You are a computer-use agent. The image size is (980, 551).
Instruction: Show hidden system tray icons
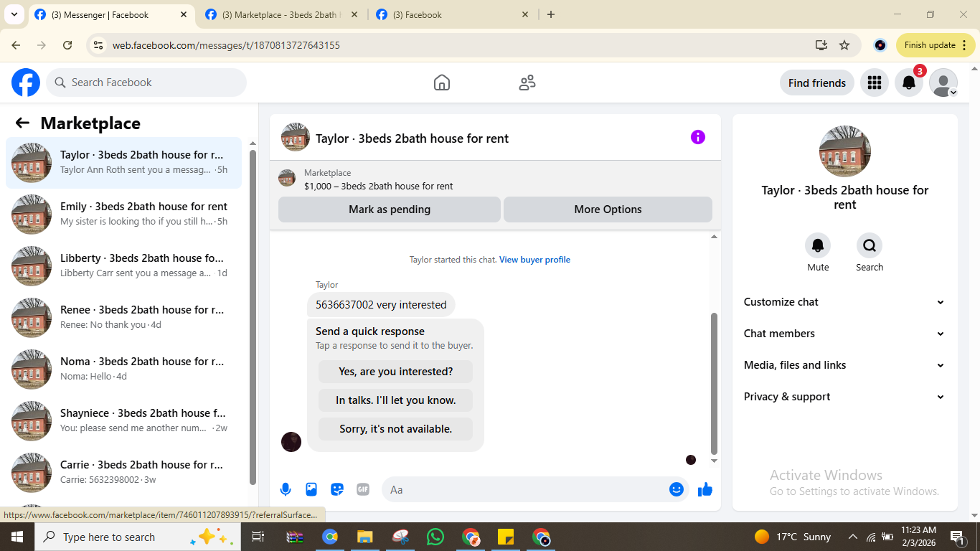pos(853,537)
